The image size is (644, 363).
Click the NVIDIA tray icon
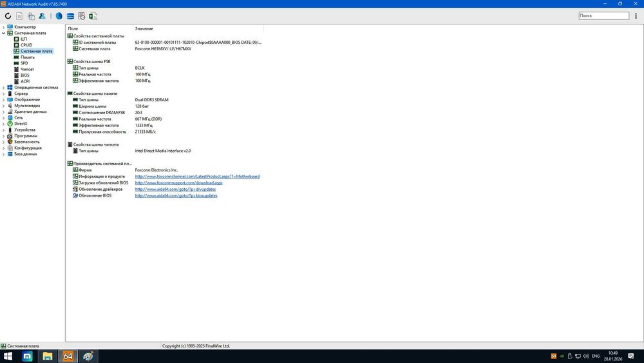tap(562, 356)
